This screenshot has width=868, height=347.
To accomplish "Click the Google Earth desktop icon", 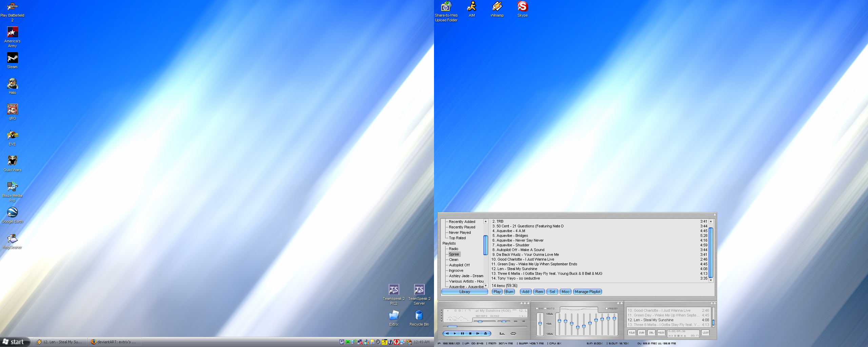I will [x=12, y=216].
